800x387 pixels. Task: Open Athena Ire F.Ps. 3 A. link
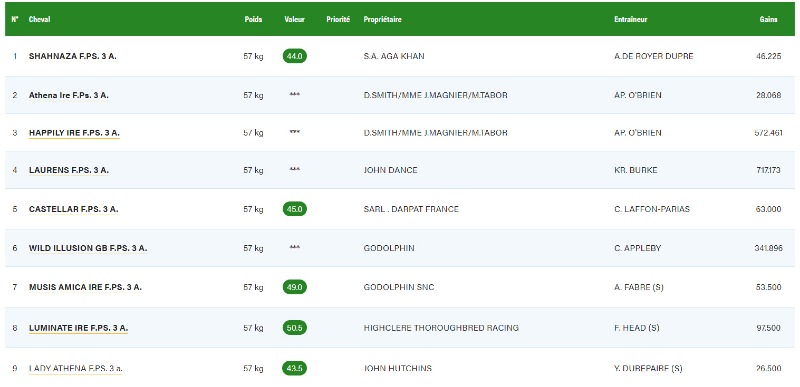tap(68, 95)
